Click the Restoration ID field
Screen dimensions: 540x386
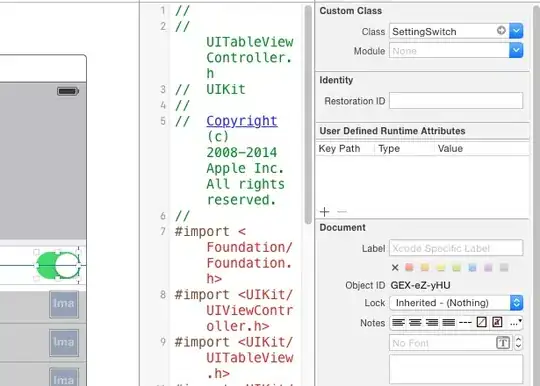456,101
